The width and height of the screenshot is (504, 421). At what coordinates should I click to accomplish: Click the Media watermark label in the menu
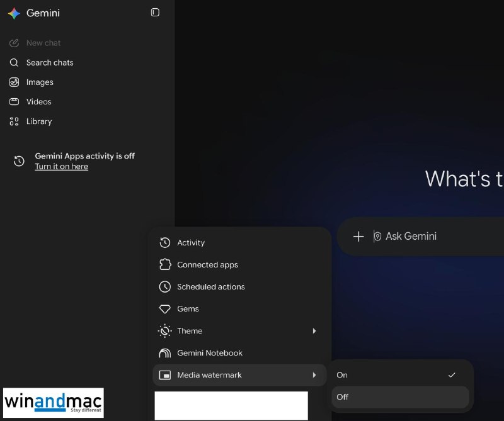(x=209, y=375)
